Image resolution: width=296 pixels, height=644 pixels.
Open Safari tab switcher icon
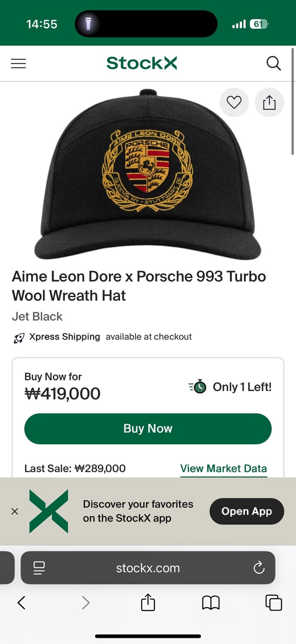click(273, 603)
